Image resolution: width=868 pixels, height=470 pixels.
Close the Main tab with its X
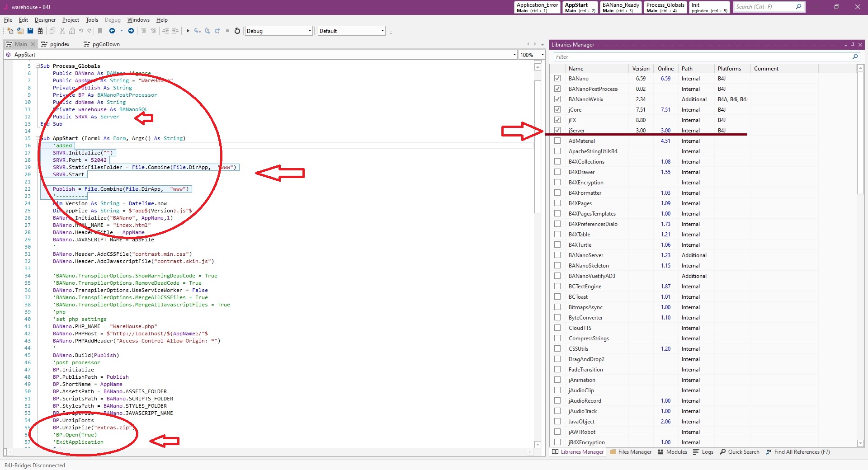(33, 44)
